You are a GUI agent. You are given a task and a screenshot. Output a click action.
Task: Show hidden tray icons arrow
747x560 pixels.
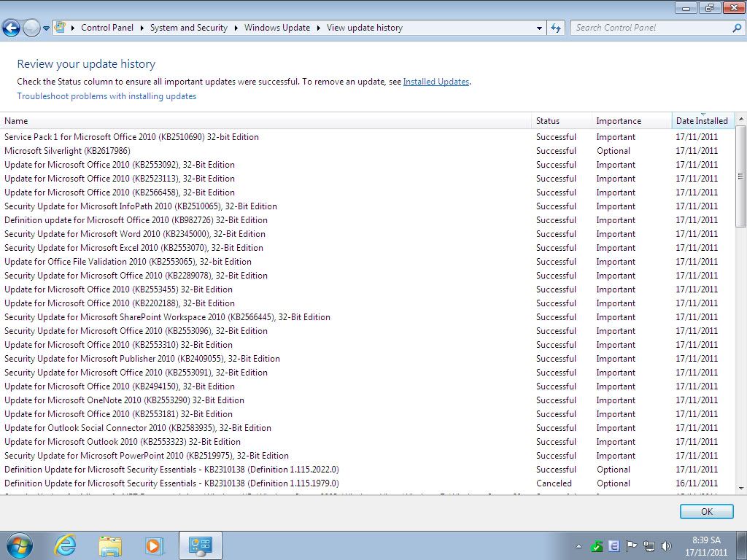tap(578, 546)
